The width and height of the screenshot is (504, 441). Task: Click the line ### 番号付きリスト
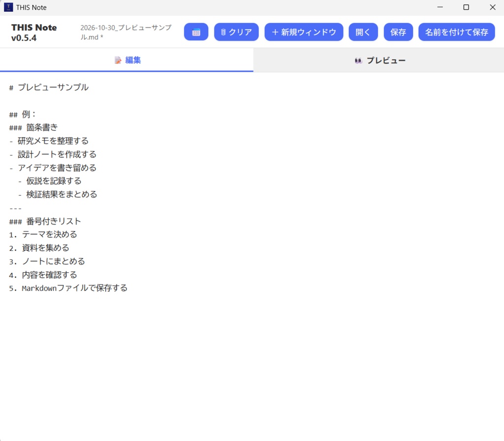(x=45, y=221)
